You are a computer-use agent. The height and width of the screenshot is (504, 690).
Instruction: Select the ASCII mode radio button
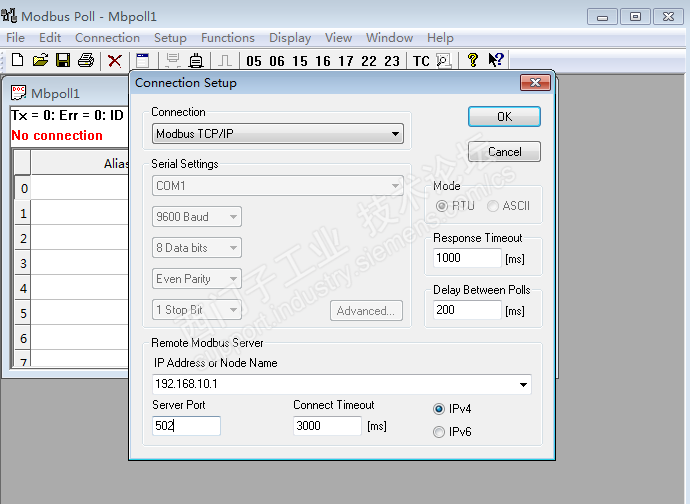pos(492,206)
